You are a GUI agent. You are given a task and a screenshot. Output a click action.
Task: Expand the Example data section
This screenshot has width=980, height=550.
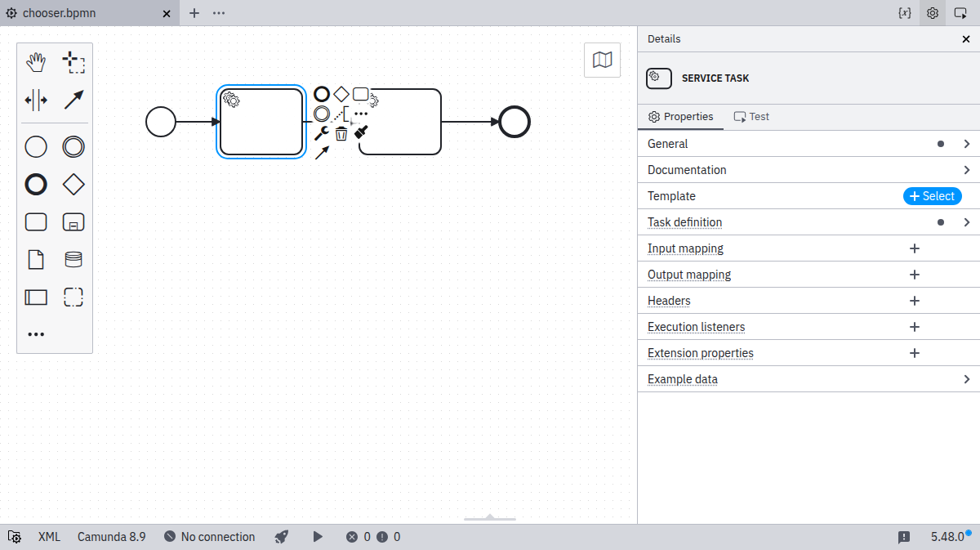click(808, 379)
